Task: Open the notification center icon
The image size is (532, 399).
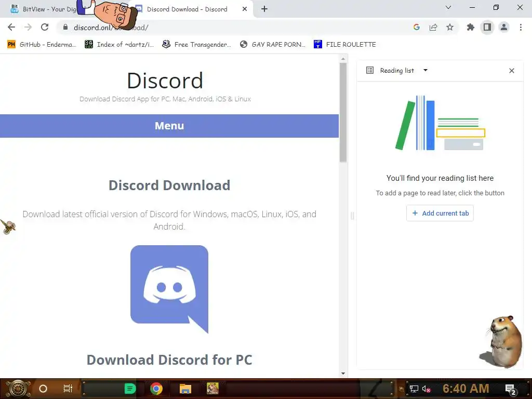Action: pos(511,389)
